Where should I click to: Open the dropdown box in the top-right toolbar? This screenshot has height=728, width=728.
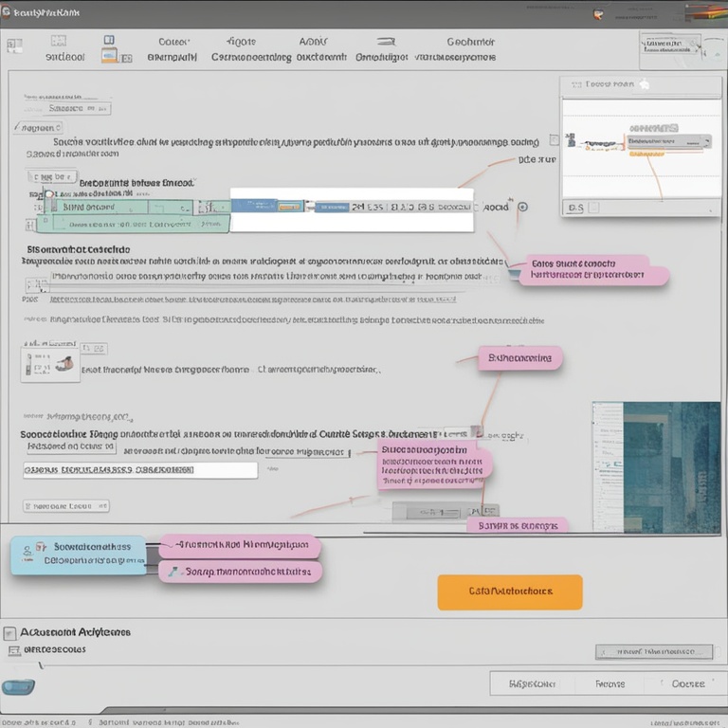tap(669, 45)
